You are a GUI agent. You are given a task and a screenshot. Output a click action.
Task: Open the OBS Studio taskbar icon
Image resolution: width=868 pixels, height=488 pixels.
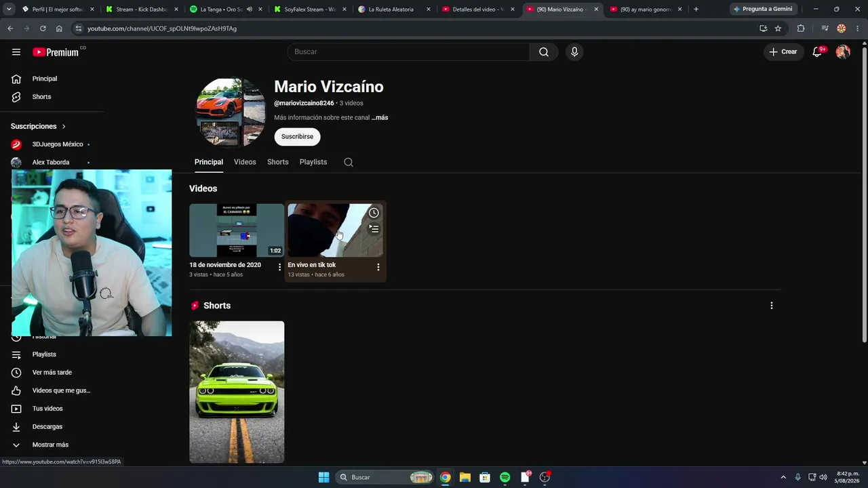point(545,477)
